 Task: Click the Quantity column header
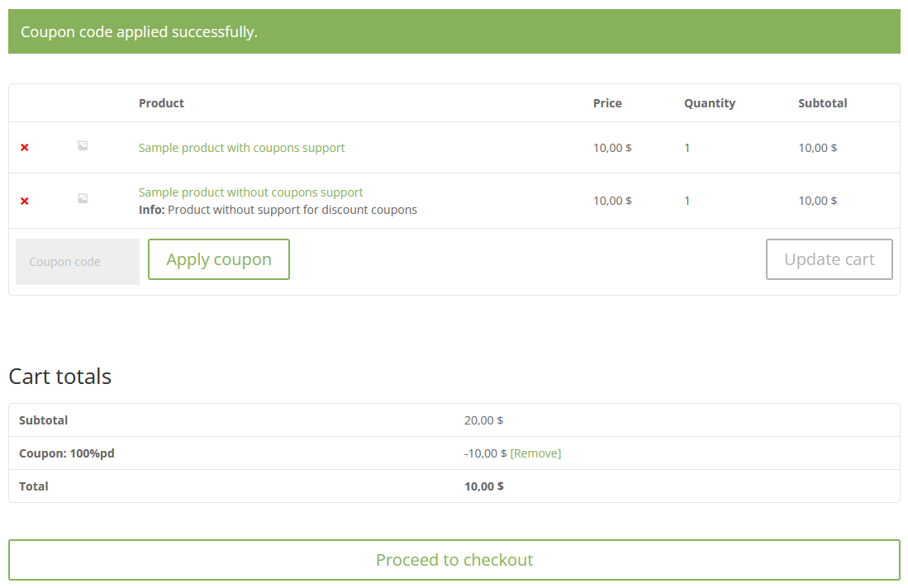coord(710,103)
